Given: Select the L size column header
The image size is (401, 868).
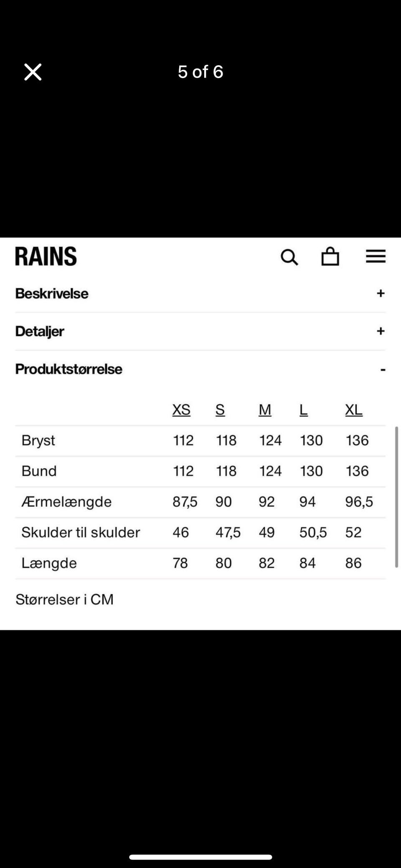Looking at the screenshot, I should [x=304, y=410].
